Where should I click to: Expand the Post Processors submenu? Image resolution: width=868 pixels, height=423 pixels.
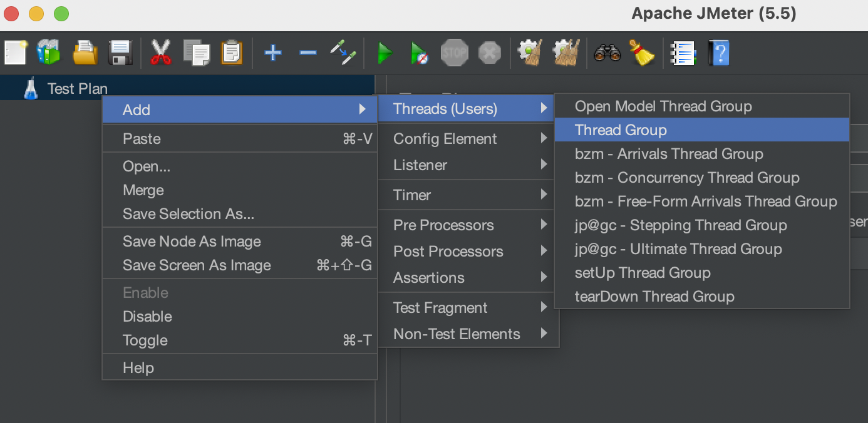[x=467, y=252]
